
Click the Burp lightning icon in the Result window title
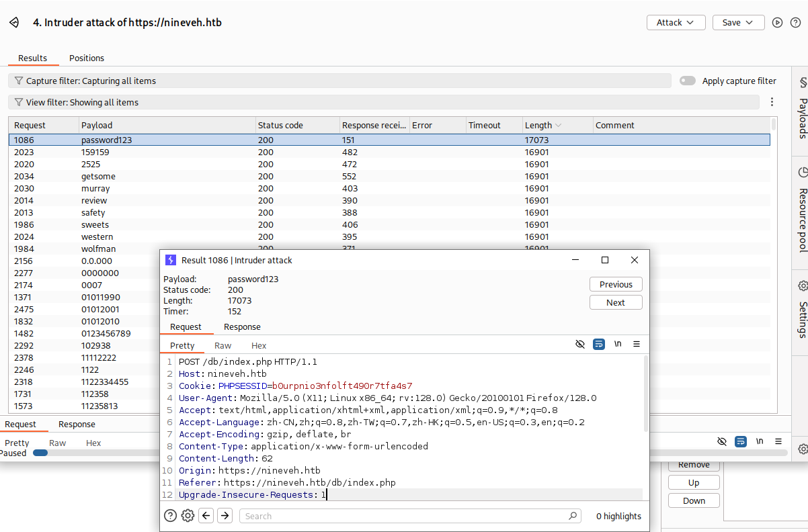[171, 260]
